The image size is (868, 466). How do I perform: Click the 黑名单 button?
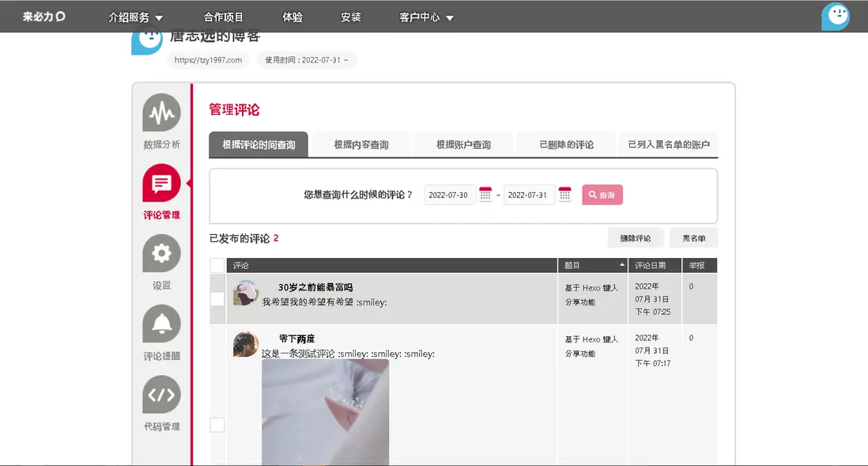click(693, 238)
